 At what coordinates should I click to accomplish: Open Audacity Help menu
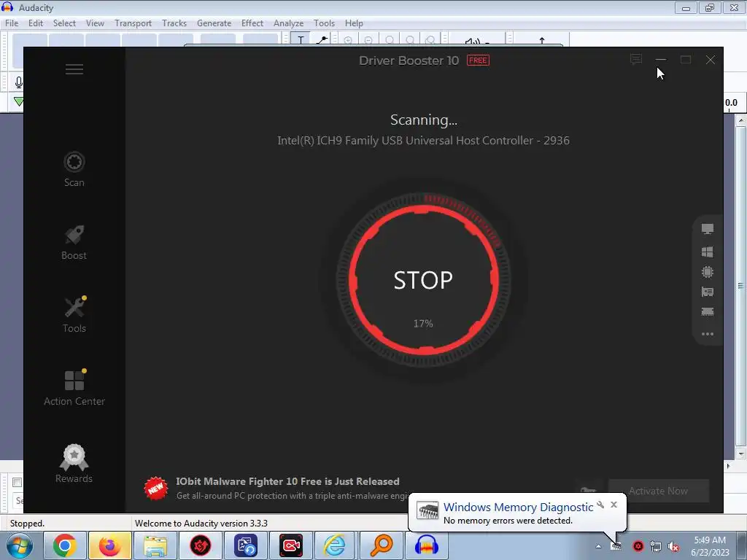354,23
